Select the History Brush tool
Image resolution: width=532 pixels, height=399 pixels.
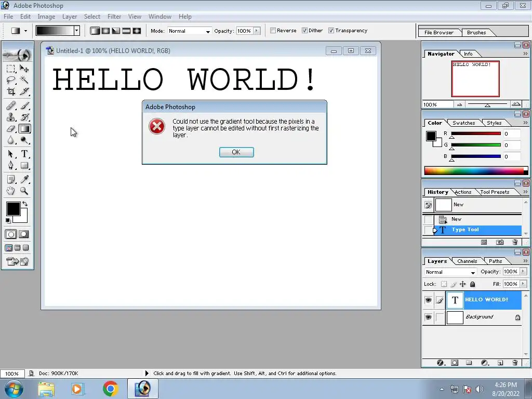tap(24, 117)
